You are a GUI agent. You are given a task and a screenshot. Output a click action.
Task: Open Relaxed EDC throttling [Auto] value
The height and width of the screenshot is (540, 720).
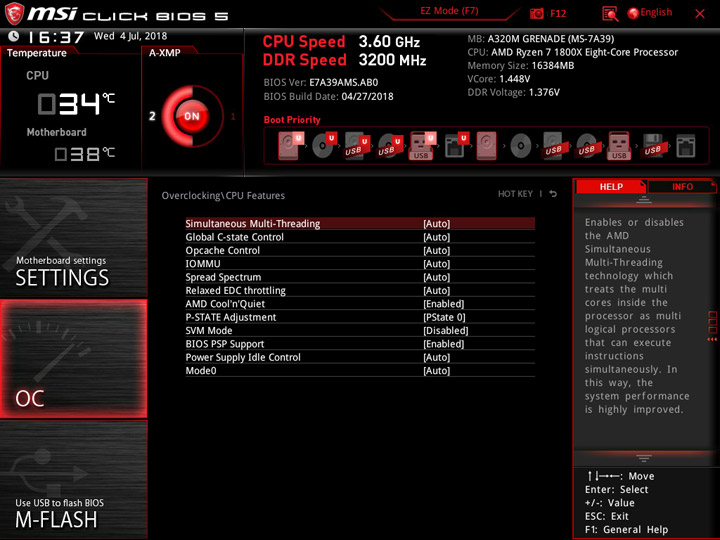(437, 290)
